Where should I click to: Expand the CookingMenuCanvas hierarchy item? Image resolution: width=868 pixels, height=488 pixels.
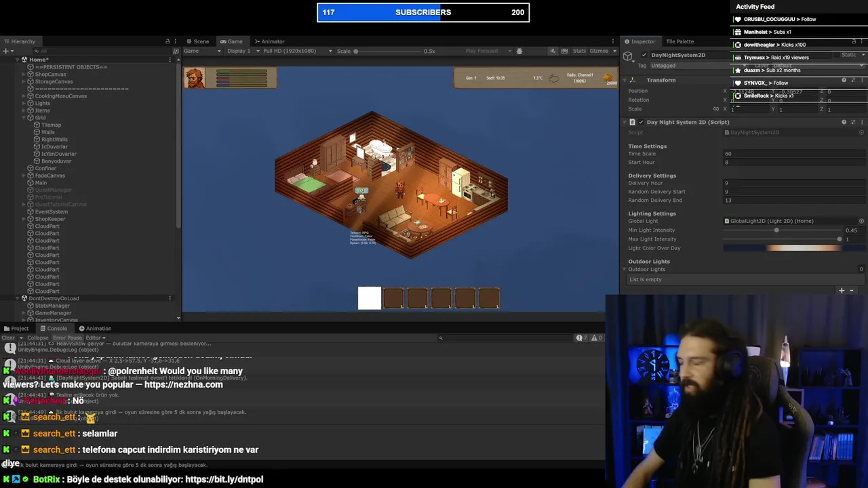[24, 96]
